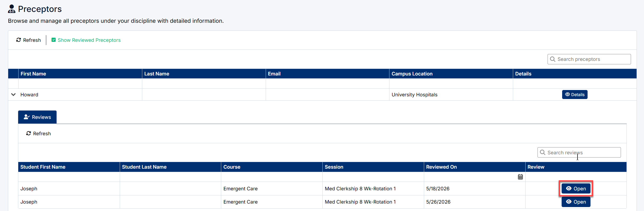Click the Course filter box in reviews
The width and height of the screenshot is (644, 211).
[272, 177]
